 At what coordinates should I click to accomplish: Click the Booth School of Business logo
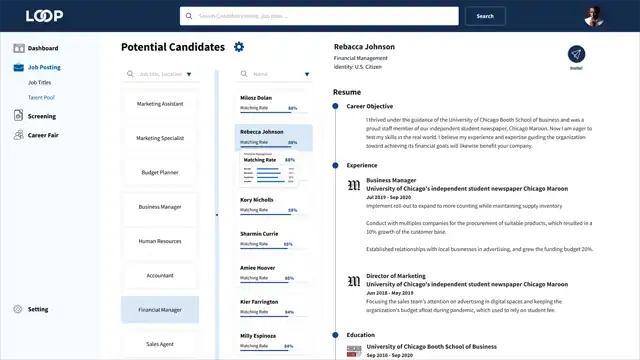click(x=354, y=351)
